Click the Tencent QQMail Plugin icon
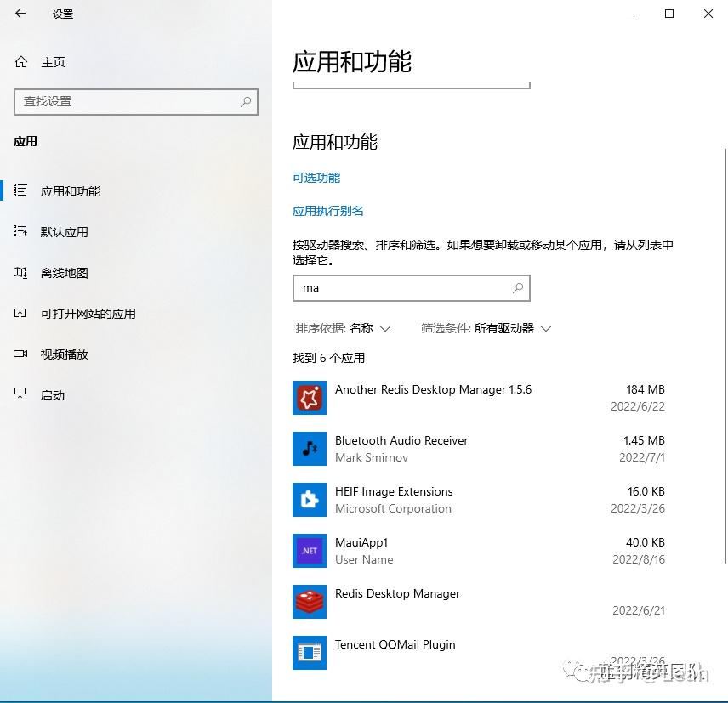The height and width of the screenshot is (703, 728). click(x=309, y=653)
